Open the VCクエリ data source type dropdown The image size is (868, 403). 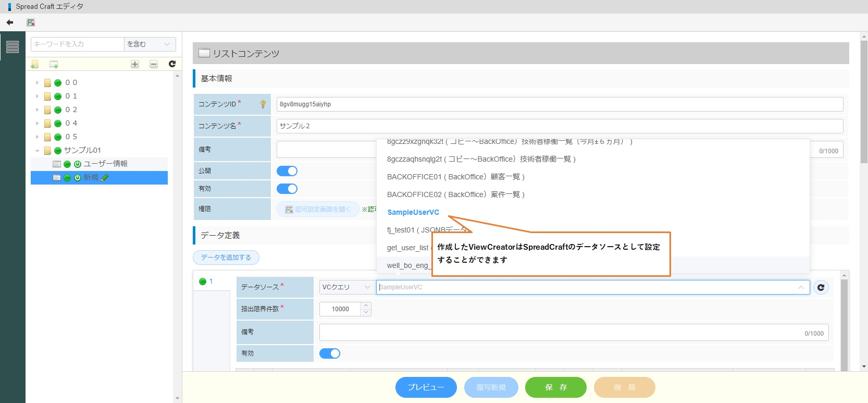(345, 287)
